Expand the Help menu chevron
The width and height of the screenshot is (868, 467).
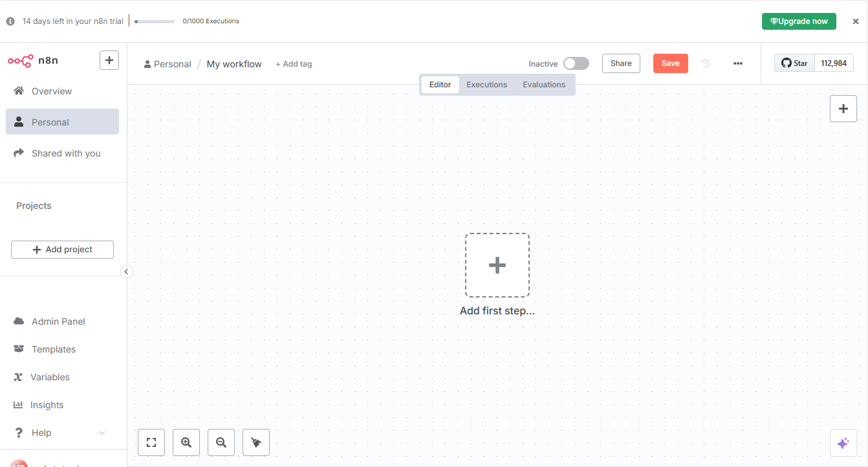[102, 433]
